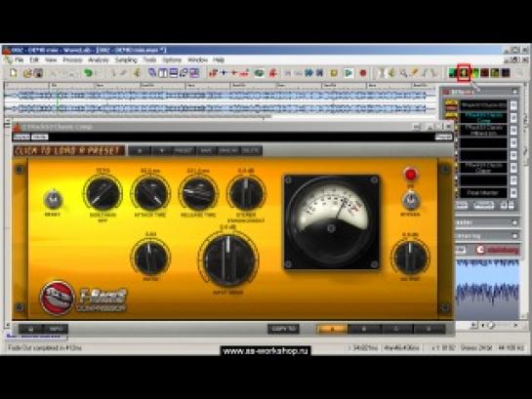Screen dimensions: 532x399
Task: Select comparison slot A
Action: click(332, 329)
